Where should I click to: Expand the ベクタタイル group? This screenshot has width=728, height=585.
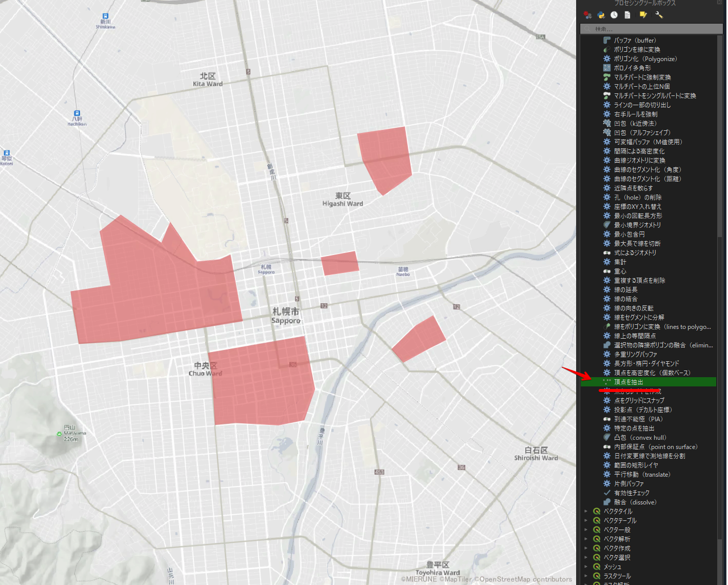coord(586,512)
